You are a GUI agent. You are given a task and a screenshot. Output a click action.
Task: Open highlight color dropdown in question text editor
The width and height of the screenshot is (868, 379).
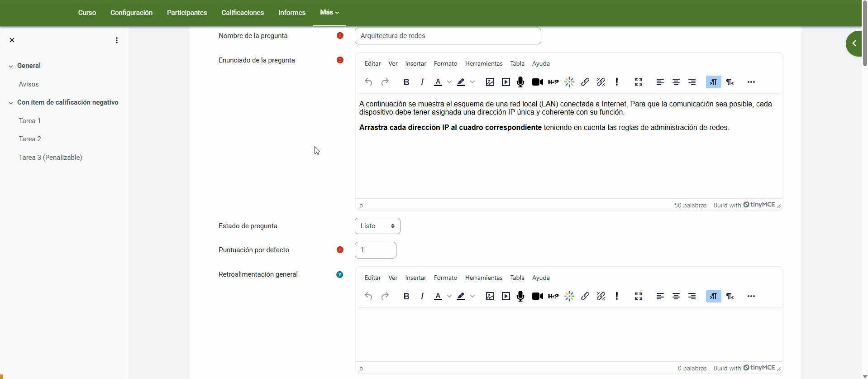point(472,82)
